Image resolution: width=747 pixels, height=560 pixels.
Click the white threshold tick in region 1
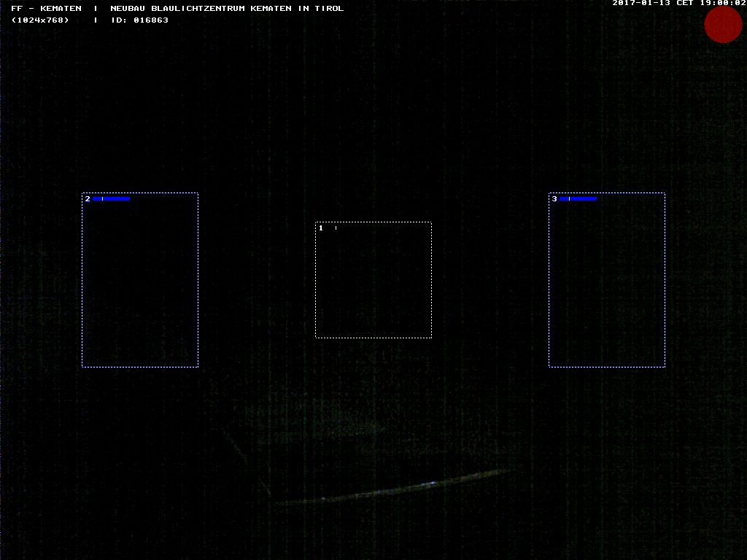(x=336, y=228)
